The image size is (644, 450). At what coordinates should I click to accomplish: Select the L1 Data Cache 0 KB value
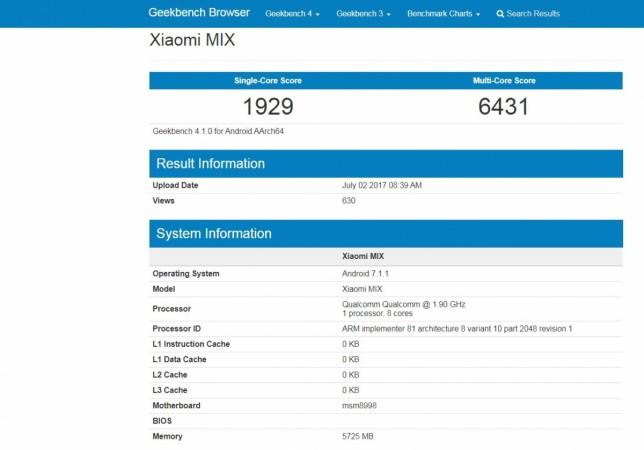[351, 359]
